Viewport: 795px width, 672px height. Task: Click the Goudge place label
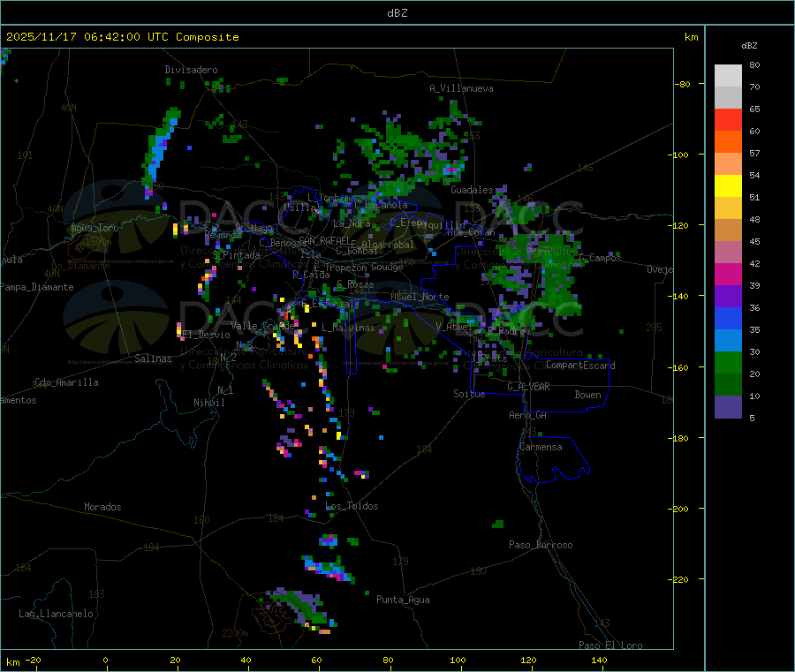(388, 267)
